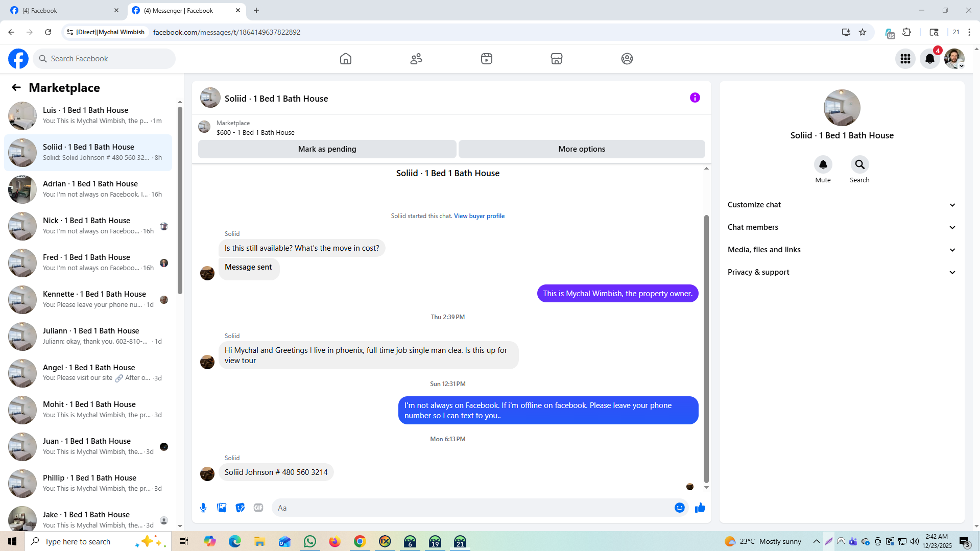This screenshot has width=980, height=551.
Task: Expand Media, files and links section
Action: pyautogui.click(x=842, y=250)
